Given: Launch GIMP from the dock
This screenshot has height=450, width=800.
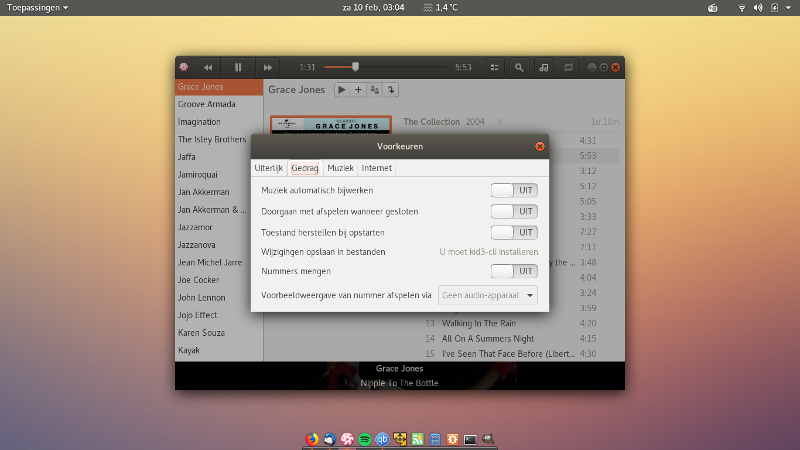Looking at the screenshot, I should pos(488,439).
